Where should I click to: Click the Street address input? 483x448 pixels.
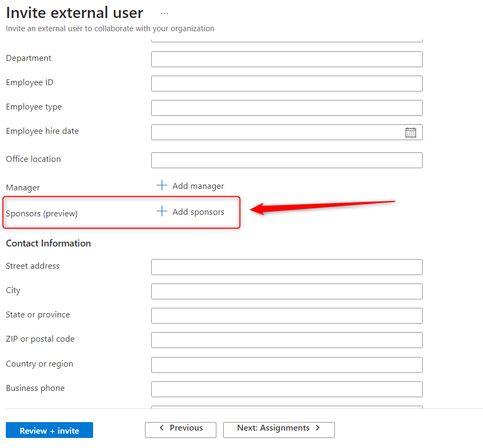click(286, 267)
